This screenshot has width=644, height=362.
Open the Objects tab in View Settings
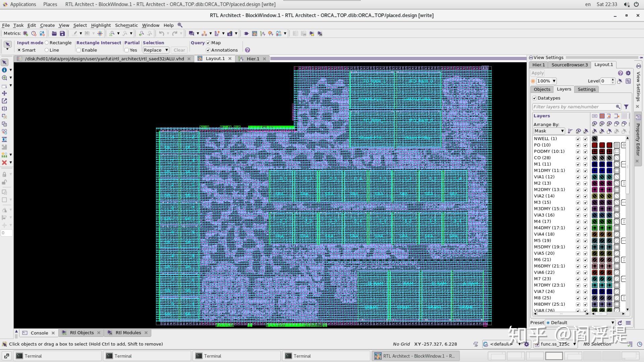pos(542,89)
